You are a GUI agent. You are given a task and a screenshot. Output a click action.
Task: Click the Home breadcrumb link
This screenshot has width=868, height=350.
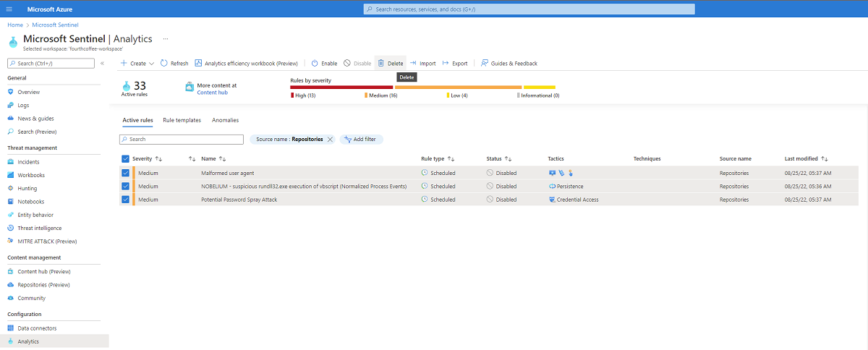pos(15,25)
